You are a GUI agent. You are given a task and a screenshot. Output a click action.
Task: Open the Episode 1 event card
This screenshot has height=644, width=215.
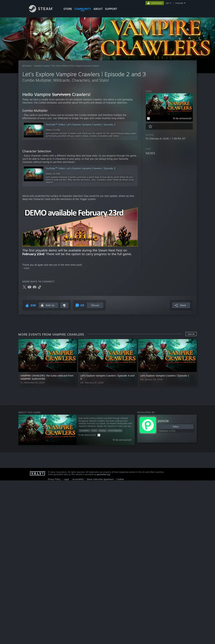(167, 362)
